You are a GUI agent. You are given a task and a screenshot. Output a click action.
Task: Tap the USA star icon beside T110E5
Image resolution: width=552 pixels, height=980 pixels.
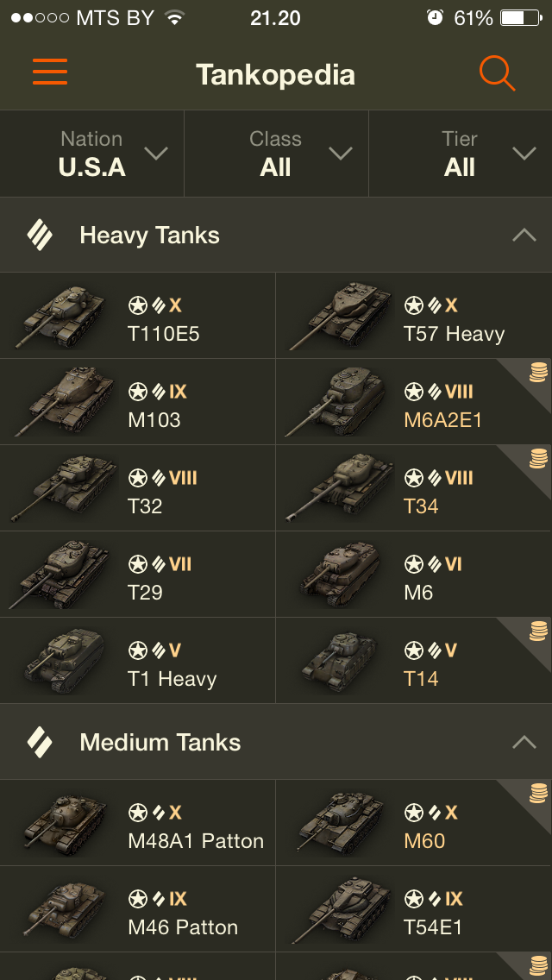[x=137, y=305]
